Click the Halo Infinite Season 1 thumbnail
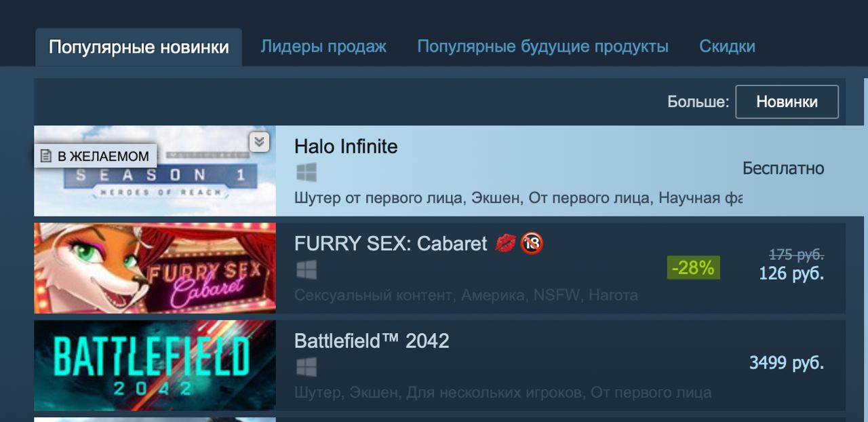The width and height of the screenshot is (868, 422). click(155, 171)
